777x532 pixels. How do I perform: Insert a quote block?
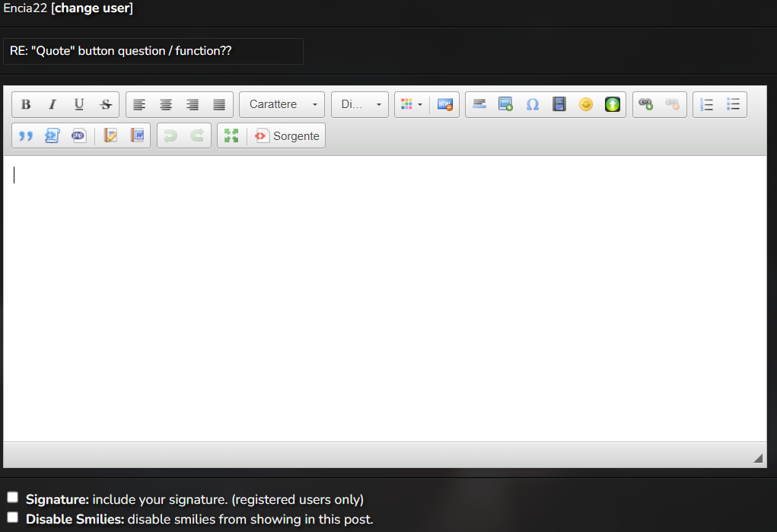(x=26, y=135)
